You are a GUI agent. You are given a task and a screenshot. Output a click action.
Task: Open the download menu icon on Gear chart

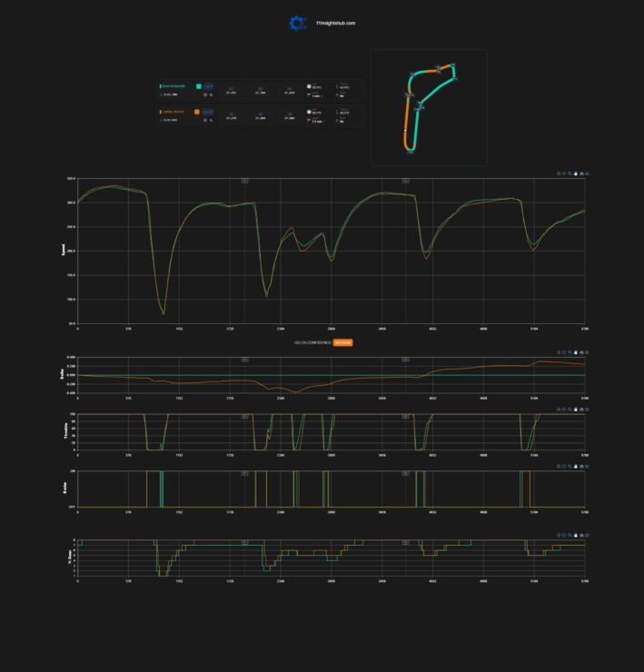[x=587, y=535]
